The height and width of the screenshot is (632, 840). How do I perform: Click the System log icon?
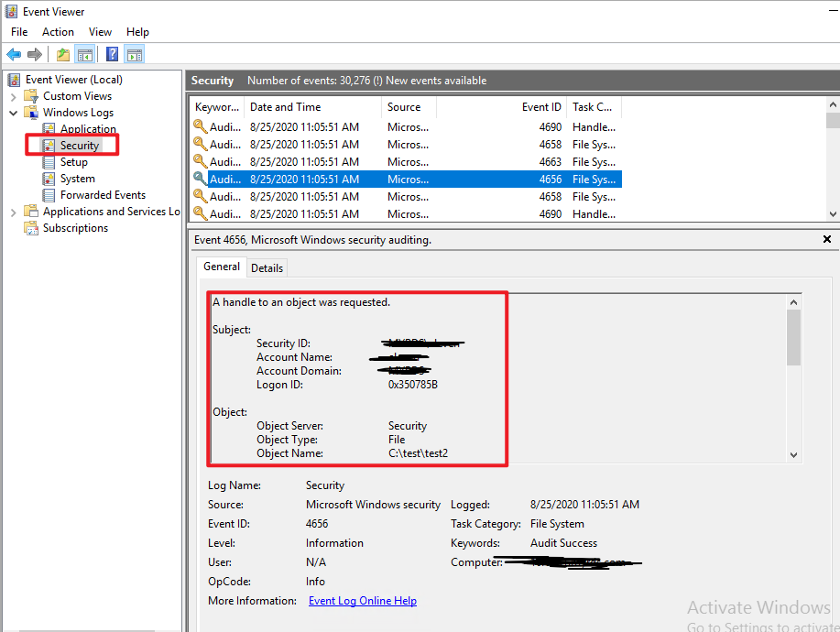[49, 179]
